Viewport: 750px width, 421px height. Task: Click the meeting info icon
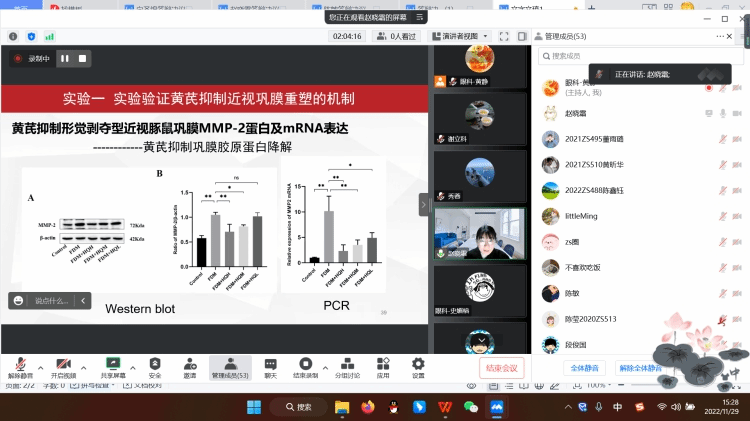pos(13,36)
